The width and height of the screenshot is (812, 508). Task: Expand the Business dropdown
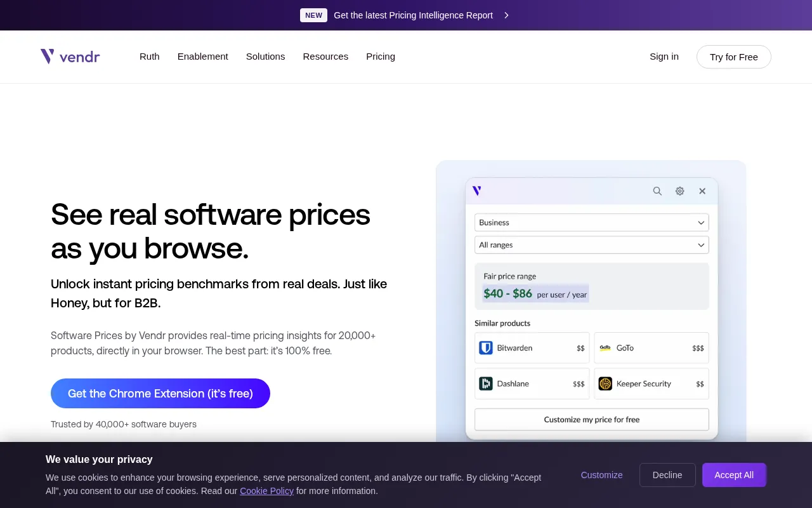coord(592,223)
